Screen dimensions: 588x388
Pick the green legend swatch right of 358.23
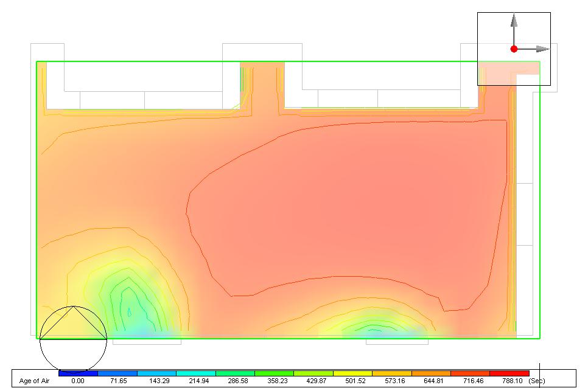coord(274,373)
